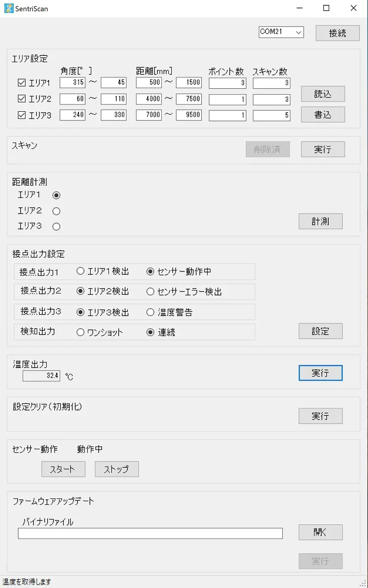Image resolution: width=368 pixels, height=588 pixels.
Task: Disable the エリア3 checkbox
Action: [x=22, y=116]
